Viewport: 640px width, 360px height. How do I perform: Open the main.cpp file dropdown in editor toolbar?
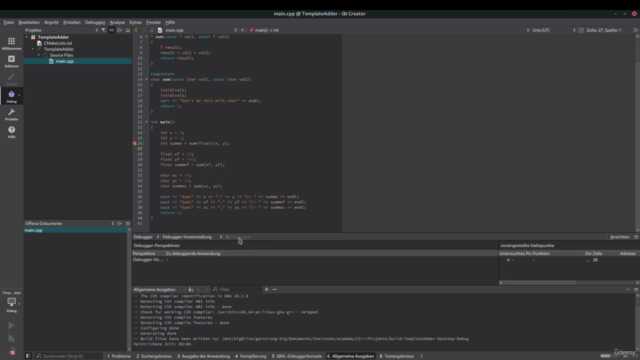point(197,30)
